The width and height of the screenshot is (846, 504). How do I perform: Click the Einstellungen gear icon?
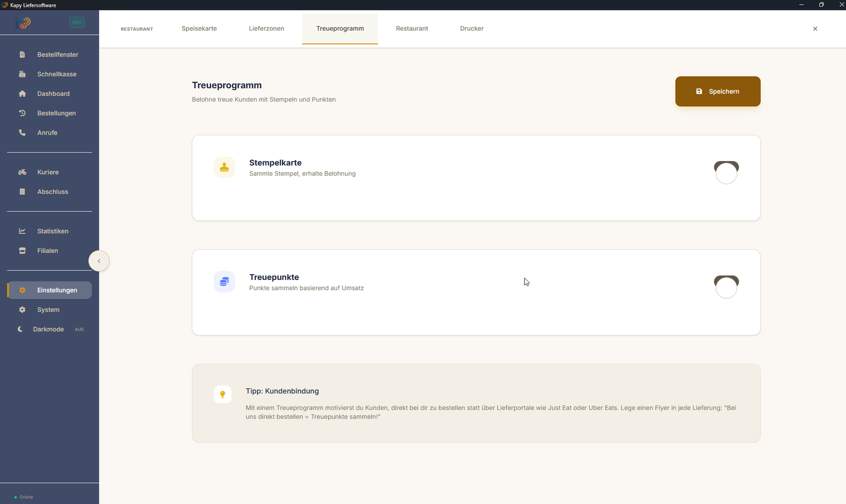click(x=22, y=290)
